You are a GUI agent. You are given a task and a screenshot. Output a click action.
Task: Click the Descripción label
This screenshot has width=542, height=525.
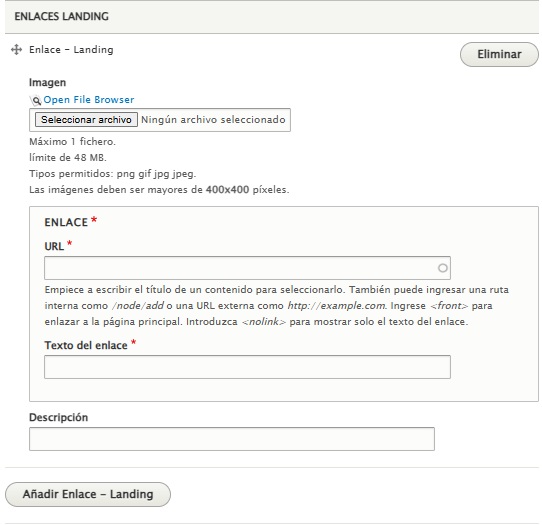point(58,417)
